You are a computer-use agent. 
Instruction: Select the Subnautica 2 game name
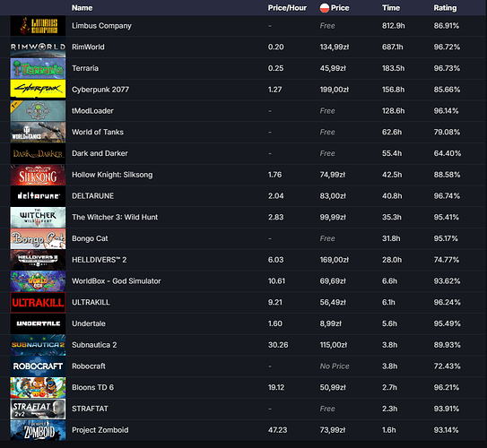click(x=94, y=345)
